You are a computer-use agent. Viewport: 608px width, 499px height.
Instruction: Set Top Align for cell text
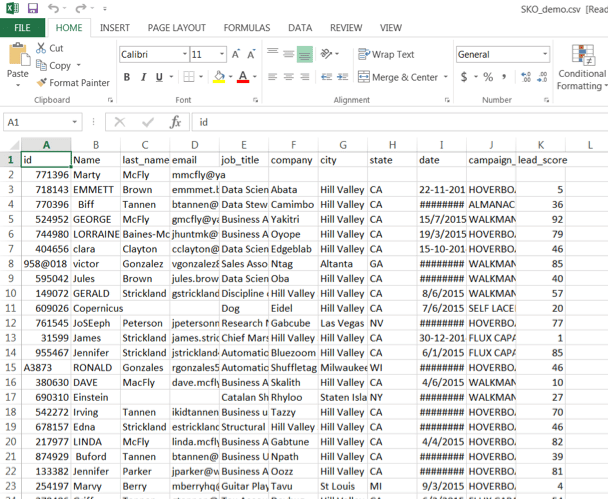pos(273,53)
